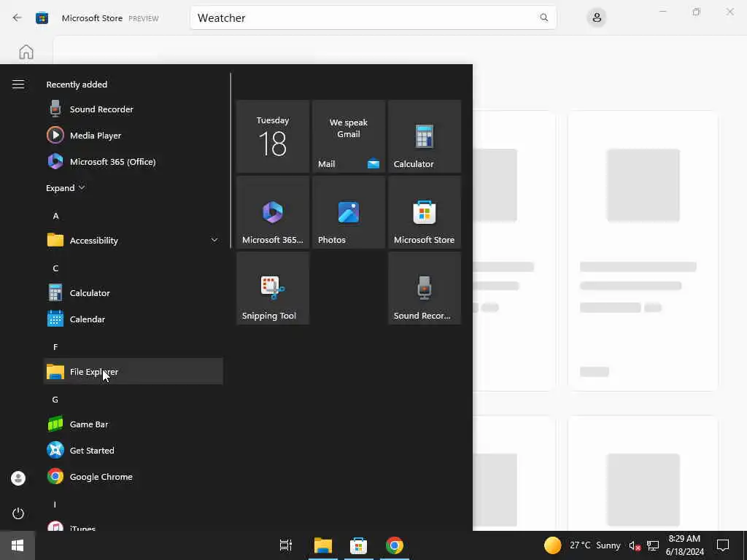
Task: Open the Tuesday 18 calendar tile
Action: click(273, 136)
